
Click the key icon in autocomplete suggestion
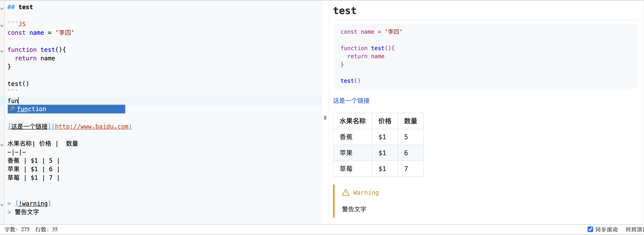[x=12, y=109]
